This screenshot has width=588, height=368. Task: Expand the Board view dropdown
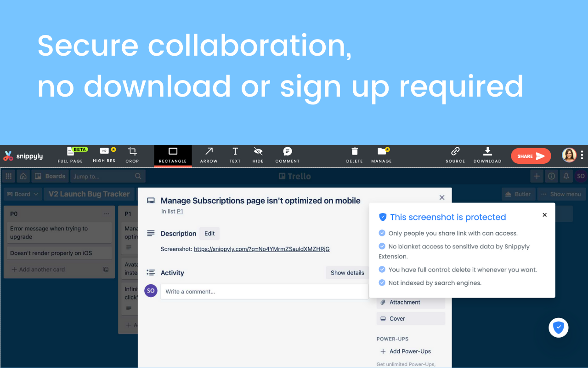click(23, 194)
